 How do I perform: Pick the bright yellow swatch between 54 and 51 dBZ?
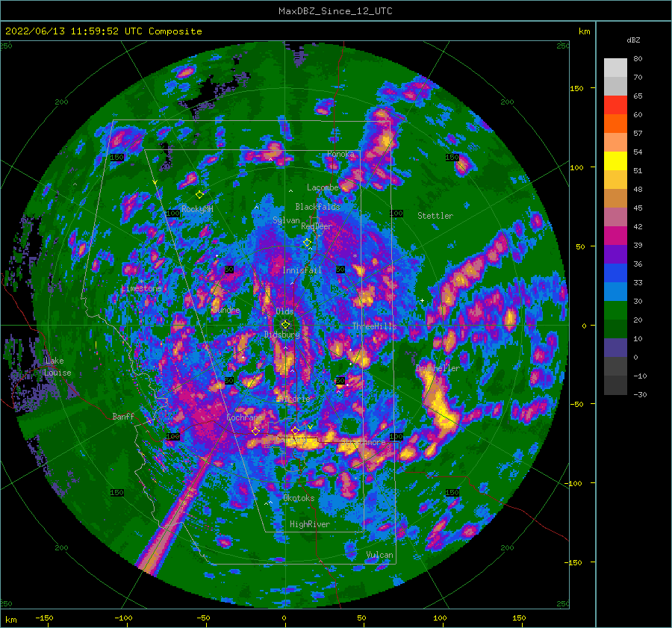[x=615, y=161]
